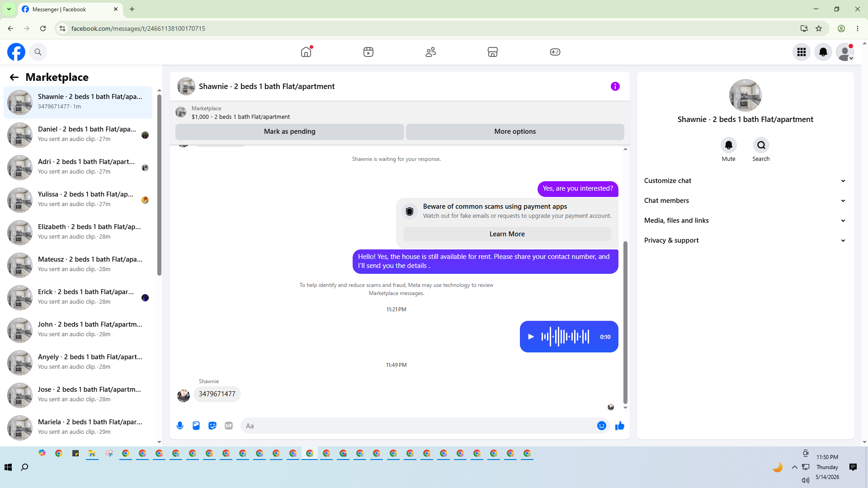Open the Windows notification center icon
868x488 pixels.
coord(853,467)
